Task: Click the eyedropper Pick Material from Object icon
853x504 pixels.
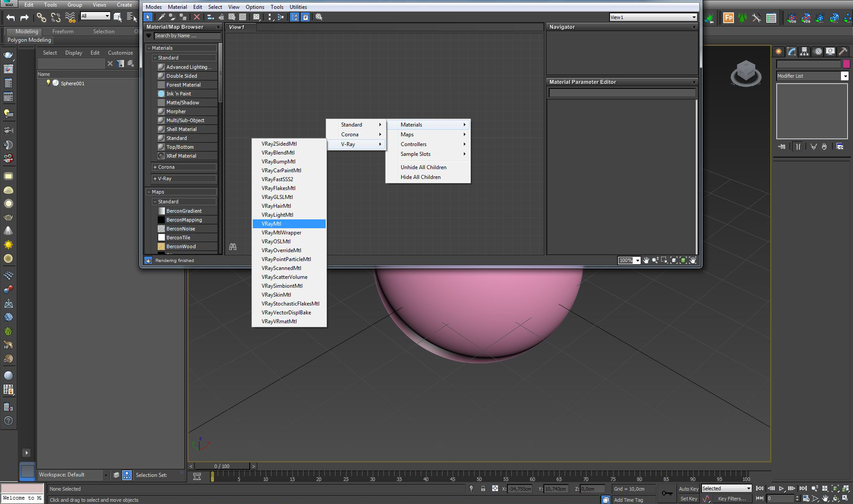Action: [162, 17]
